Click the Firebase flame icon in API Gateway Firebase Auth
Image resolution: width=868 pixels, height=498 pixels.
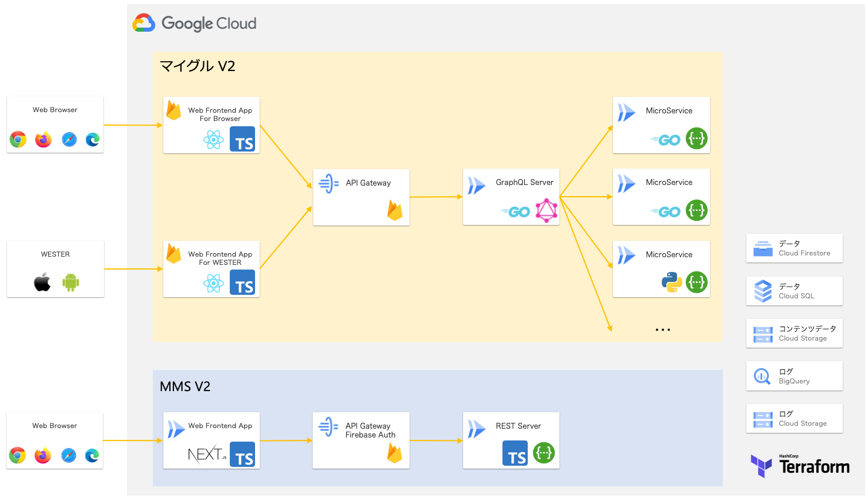click(x=394, y=453)
